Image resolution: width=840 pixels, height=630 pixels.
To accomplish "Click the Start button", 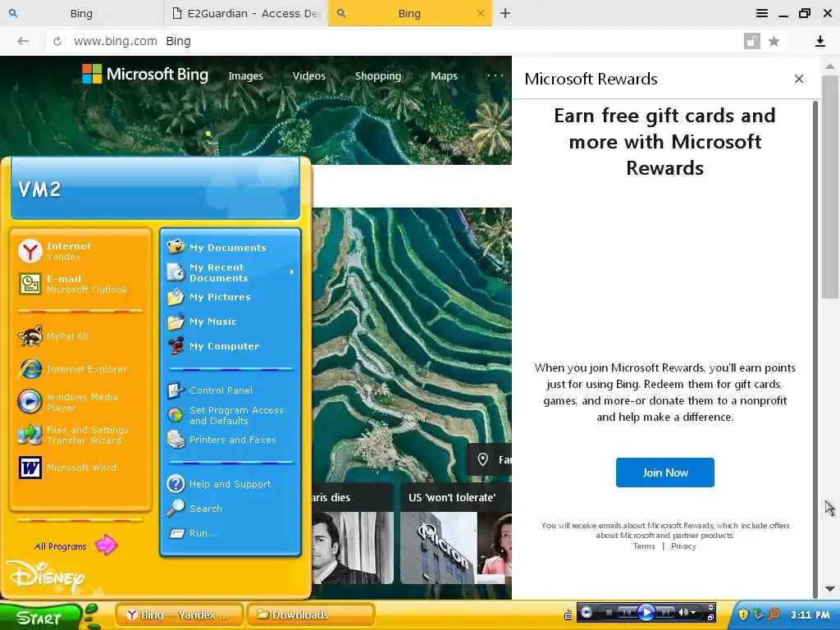I will [x=39, y=618].
